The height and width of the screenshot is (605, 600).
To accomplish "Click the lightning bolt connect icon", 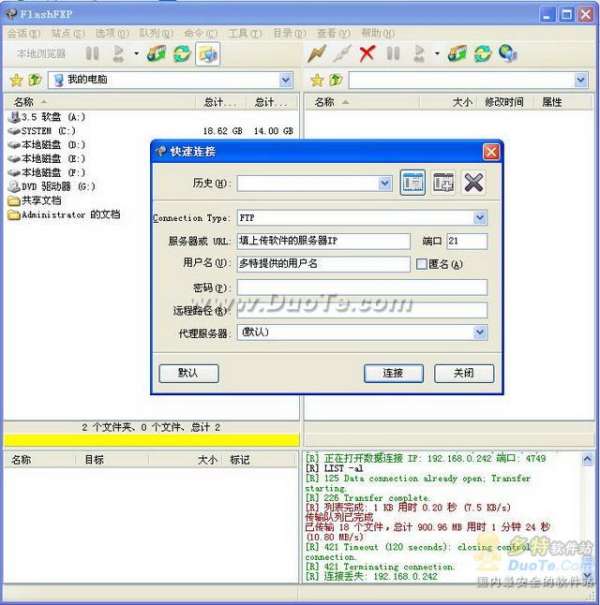I will click(x=317, y=54).
